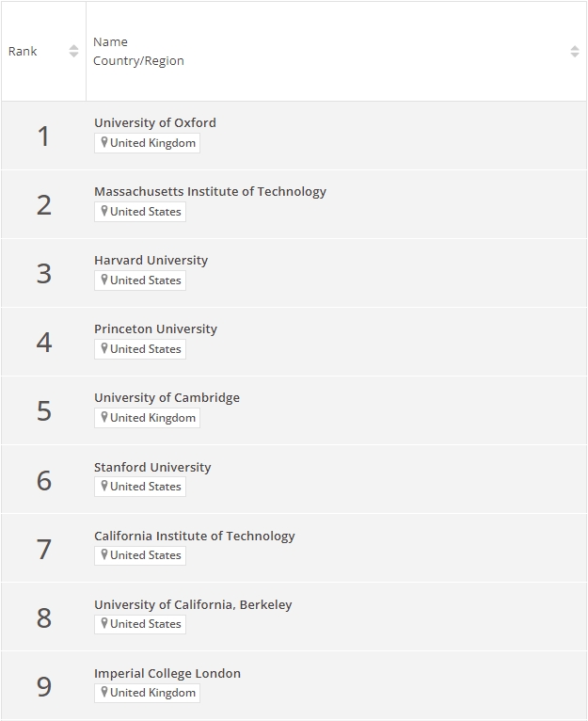This screenshot has height=721, width=588.
Task: Click the location pin beside Oxford's United Kingdom
Action: [x=104, y=142]
